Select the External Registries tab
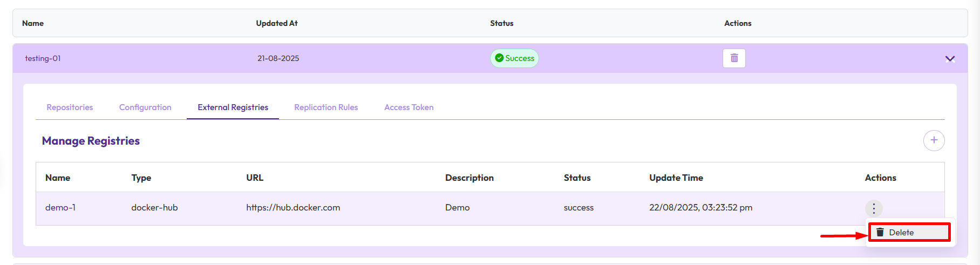The image size is (980, 265). 233,107
